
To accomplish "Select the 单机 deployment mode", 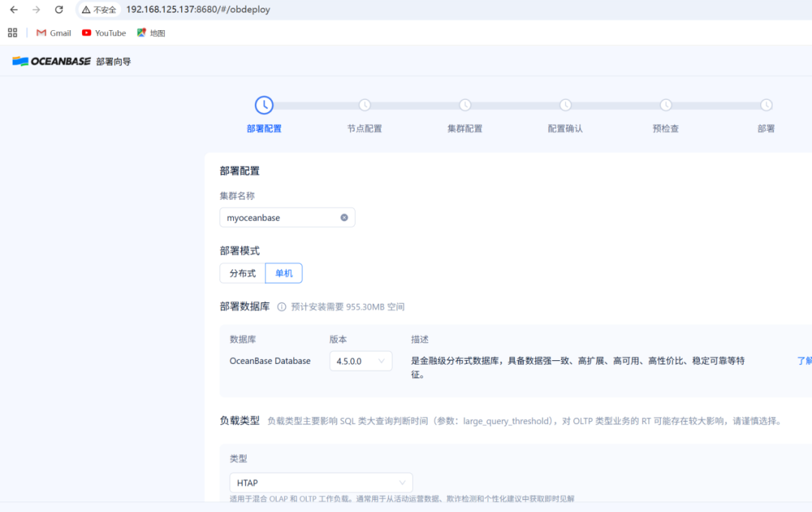I will coord(283,273).
